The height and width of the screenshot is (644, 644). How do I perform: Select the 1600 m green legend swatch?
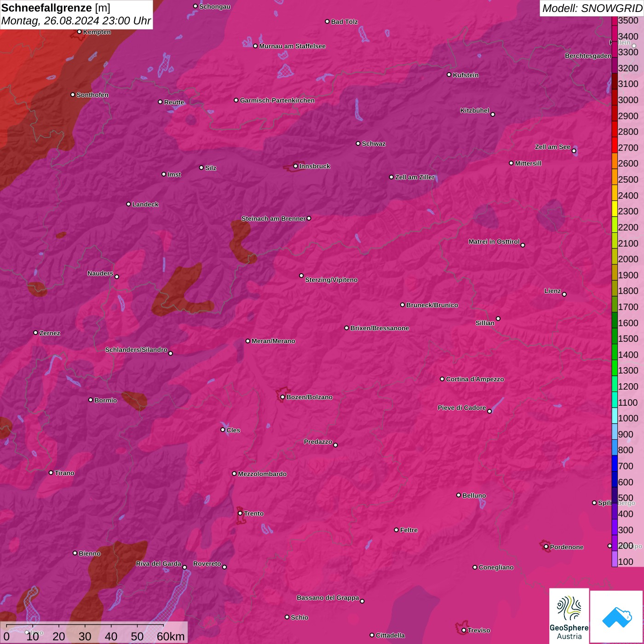(x=615, y=320)
